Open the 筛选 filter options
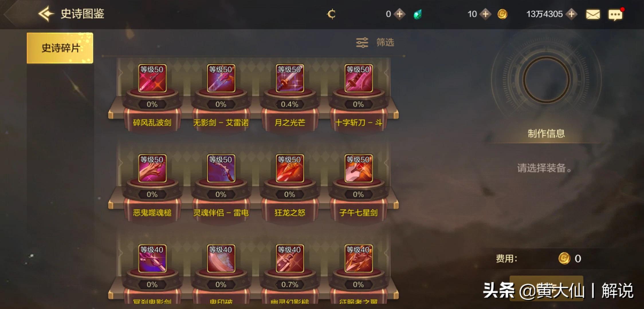Viewport: 644px width, 309px height. point(375,42)
